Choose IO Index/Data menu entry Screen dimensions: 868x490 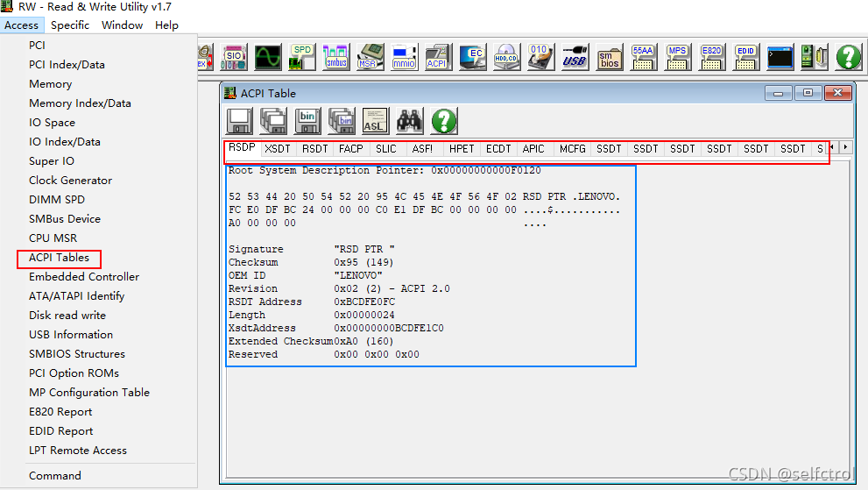pyautogui.click(x=65, y=142)
